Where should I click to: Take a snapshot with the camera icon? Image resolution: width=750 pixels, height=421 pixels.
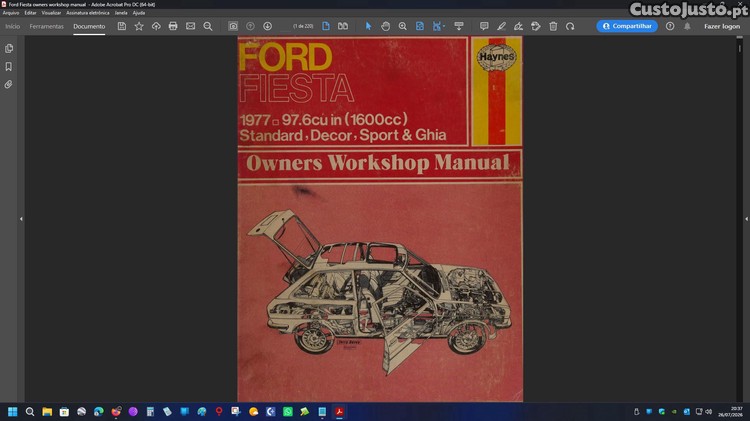pos(233,26)
